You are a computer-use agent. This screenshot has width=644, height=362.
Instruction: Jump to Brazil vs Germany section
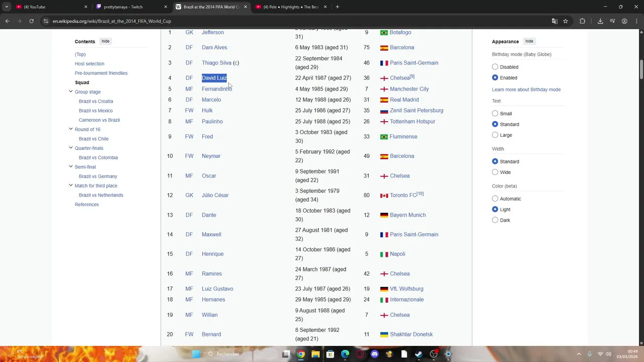click(98, 176)
